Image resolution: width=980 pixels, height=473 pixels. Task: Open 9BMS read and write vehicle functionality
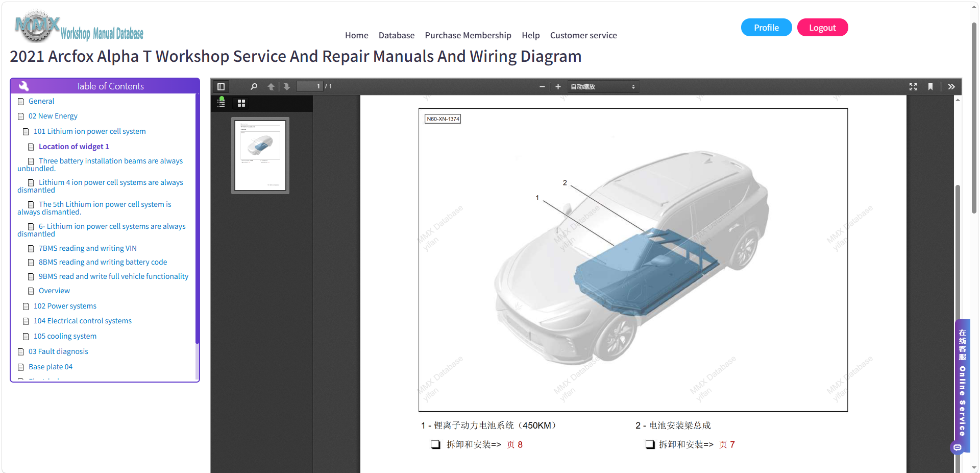coord(113,276)
